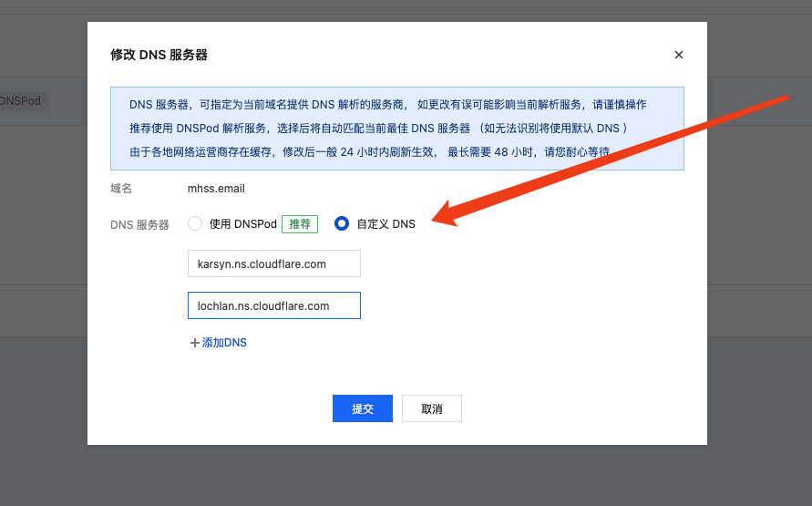
Task: Cancel with the 取消 button
Action: coord(432,408)
